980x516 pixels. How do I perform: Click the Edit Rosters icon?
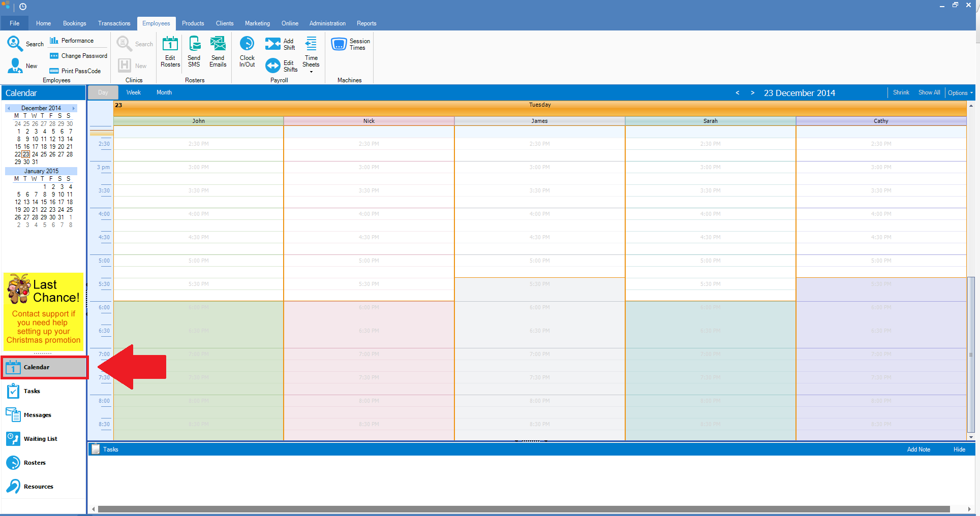tap(170, 44)
